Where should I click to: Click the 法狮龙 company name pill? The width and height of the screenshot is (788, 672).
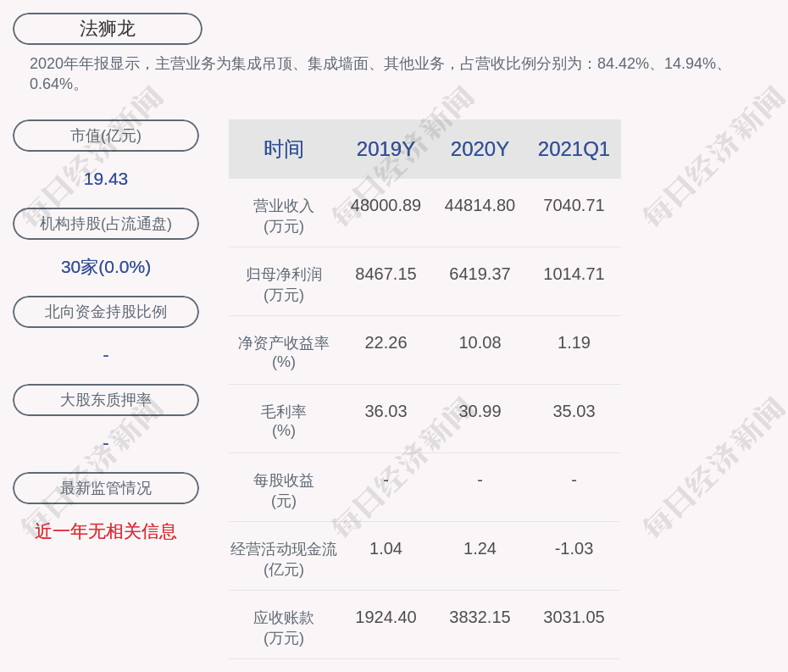pos(108,29)
